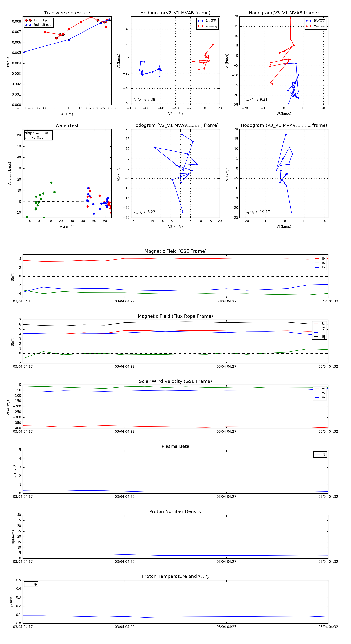Click the "Vremaining(km/s)" y-axis label of WalenTest
Screen dimensions: 351x644
pos(10,173)
